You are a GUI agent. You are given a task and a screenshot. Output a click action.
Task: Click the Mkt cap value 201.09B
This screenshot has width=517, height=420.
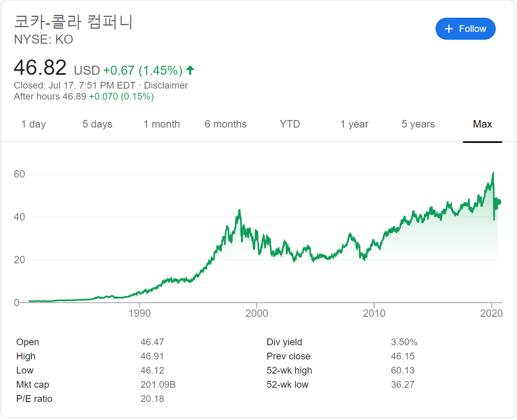pos(158,385)
